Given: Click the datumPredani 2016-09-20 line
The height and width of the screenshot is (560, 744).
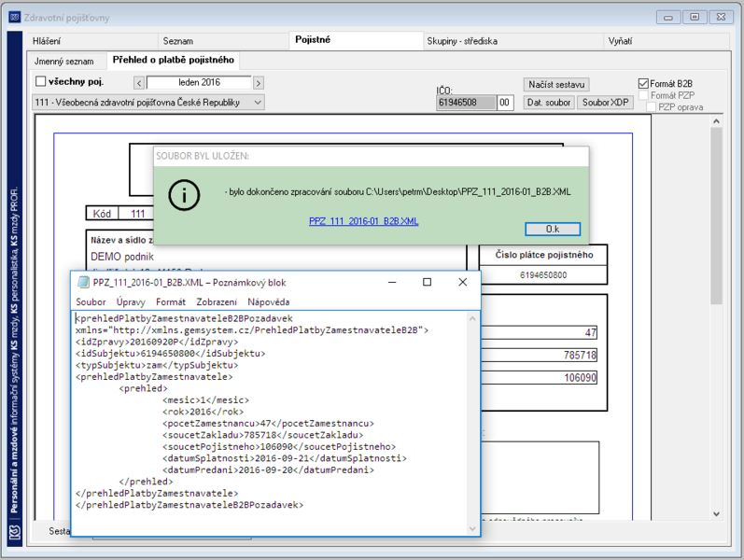Looking at the screenshot, I should [268, 470].
